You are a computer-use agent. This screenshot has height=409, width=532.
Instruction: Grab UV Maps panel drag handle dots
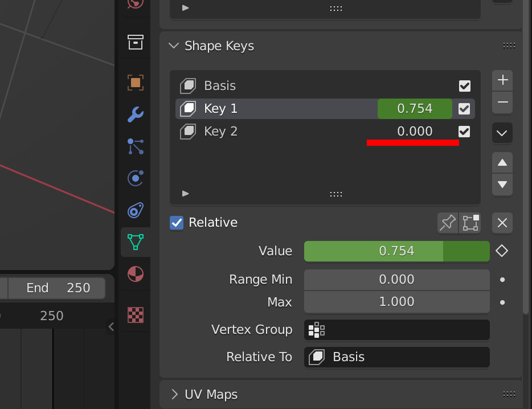[x=509, y=394]
